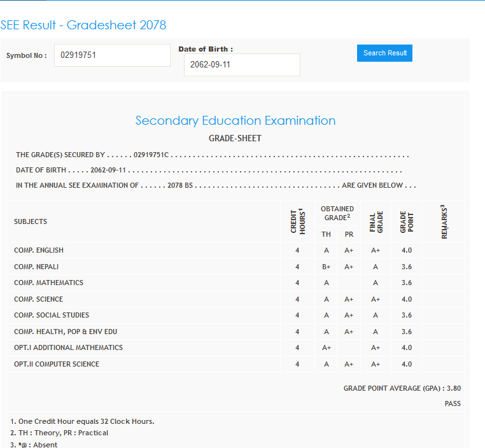Screen dimensions: 485x448
Task: Click the GRADE-SHEET subheading
Action: [235, 138]
